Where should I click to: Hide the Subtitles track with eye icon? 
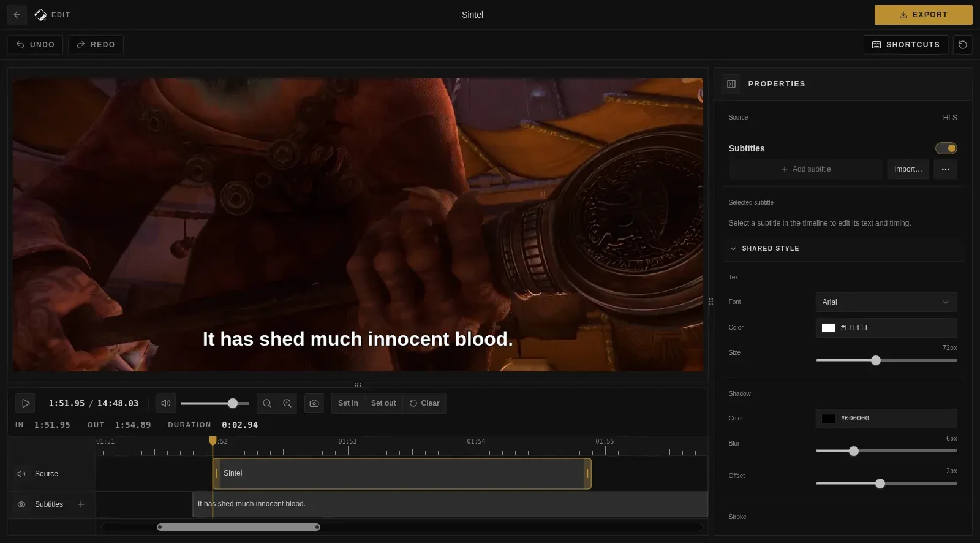coord(21,504)
